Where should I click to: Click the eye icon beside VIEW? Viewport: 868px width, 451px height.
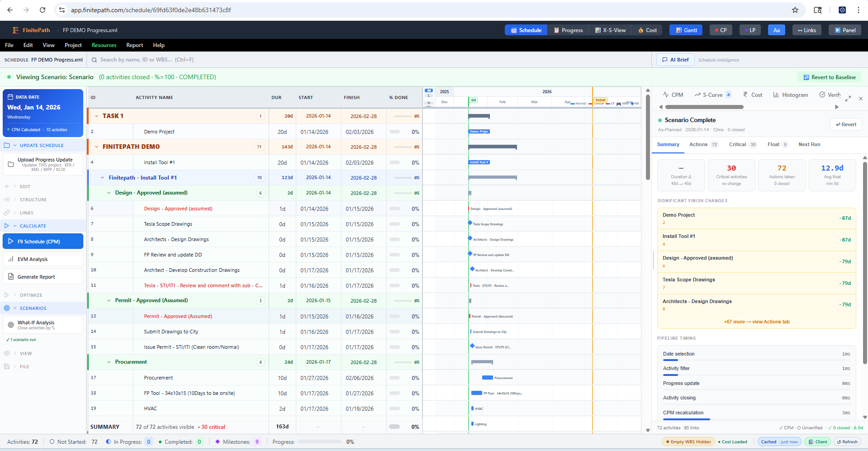coord(7,353)
